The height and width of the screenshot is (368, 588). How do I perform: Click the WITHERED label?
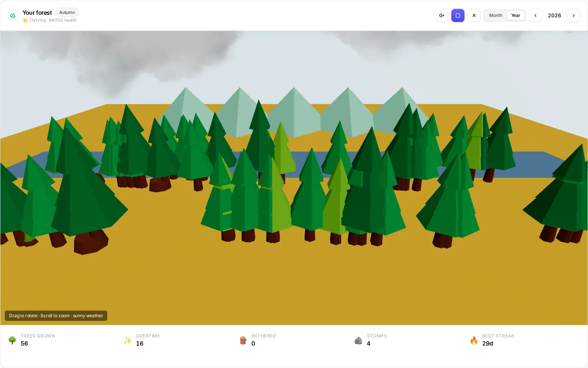(263, 336)
